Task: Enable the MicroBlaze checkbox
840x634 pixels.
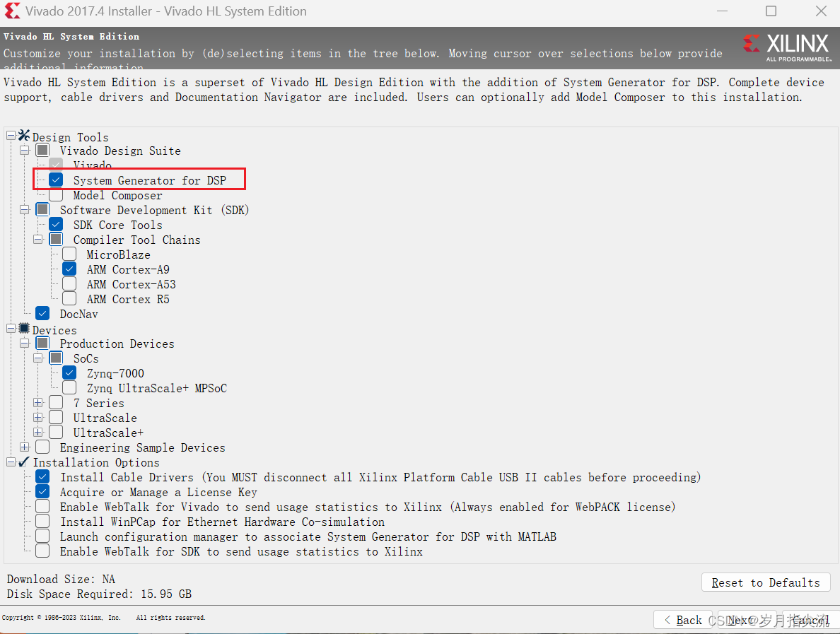Action: (x=69, y=254)
